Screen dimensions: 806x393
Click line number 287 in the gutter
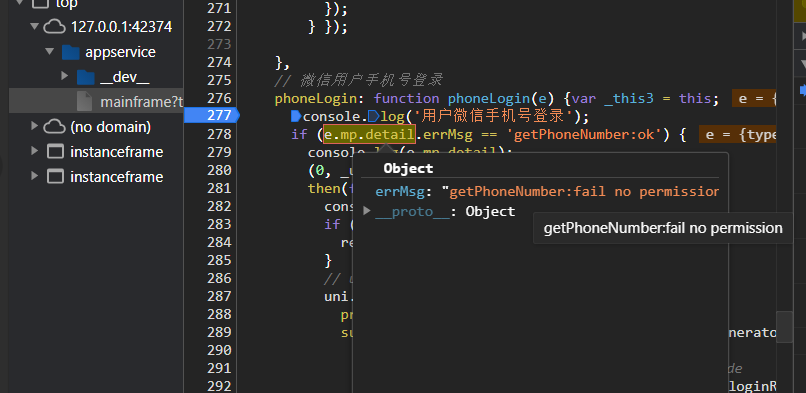(x=219, y=296)
